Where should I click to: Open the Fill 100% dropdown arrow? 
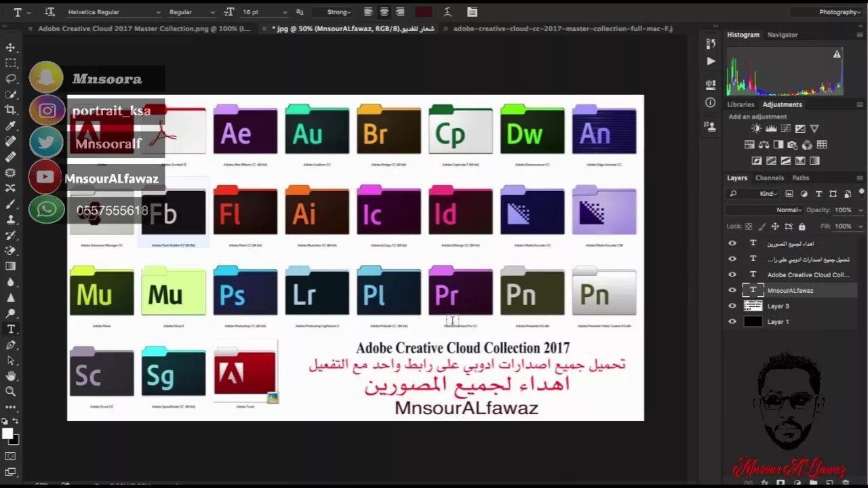(861, 226)
